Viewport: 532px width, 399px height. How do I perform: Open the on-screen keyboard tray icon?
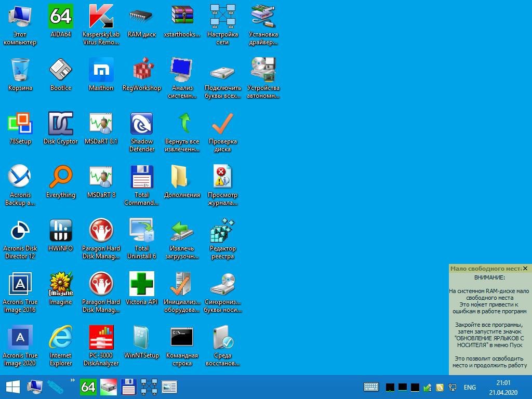coord(371,387)
